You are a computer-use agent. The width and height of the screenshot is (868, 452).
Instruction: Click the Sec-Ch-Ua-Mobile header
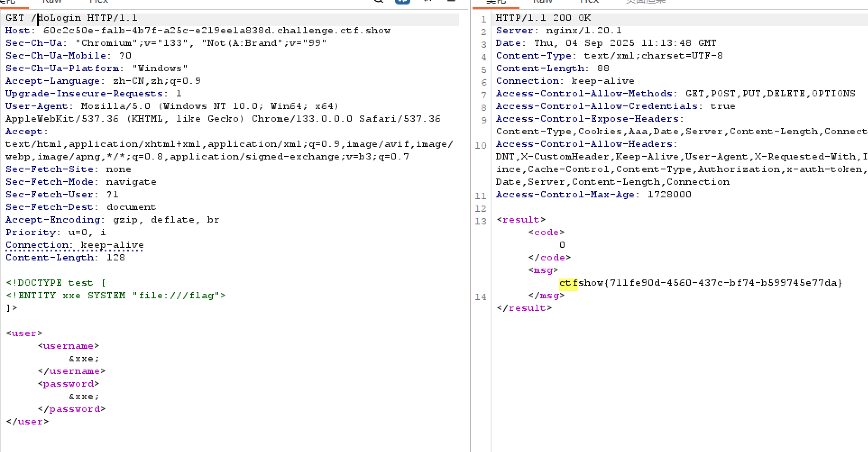click(68, 56)
